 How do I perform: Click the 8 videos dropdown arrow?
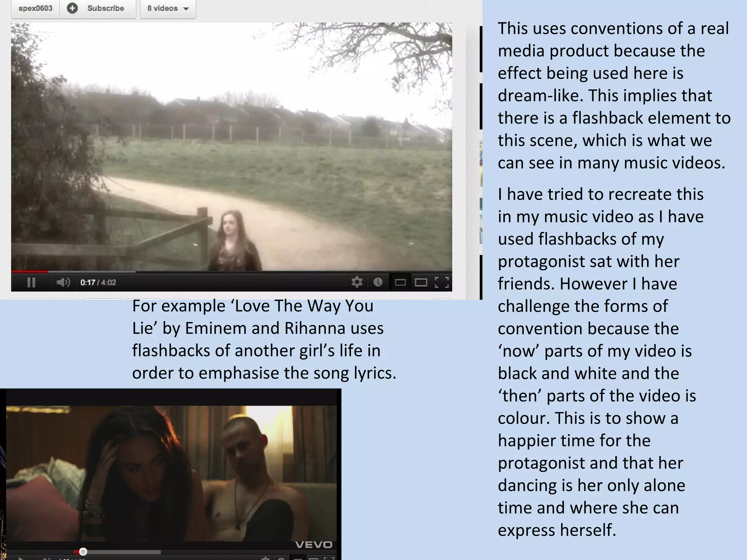186,9
